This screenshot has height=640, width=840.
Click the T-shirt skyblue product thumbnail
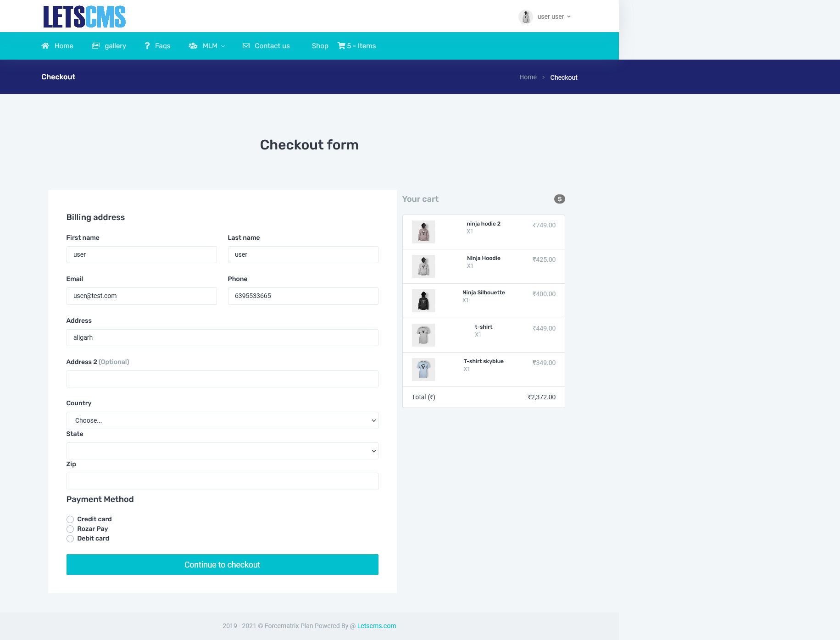coord(423,370)
